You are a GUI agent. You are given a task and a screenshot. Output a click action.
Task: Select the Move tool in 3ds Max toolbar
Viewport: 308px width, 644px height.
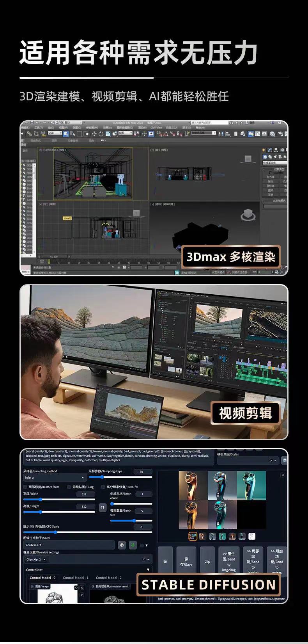[x=94, y=133]
